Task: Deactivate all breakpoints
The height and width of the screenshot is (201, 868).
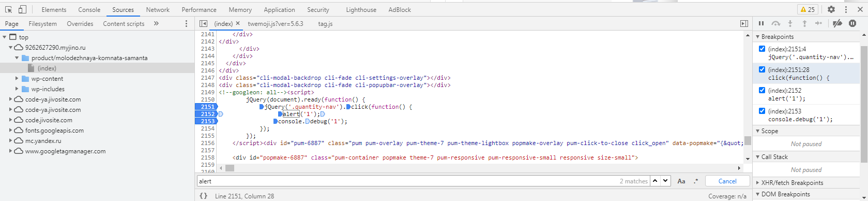Action: click(x=837, y=23)
